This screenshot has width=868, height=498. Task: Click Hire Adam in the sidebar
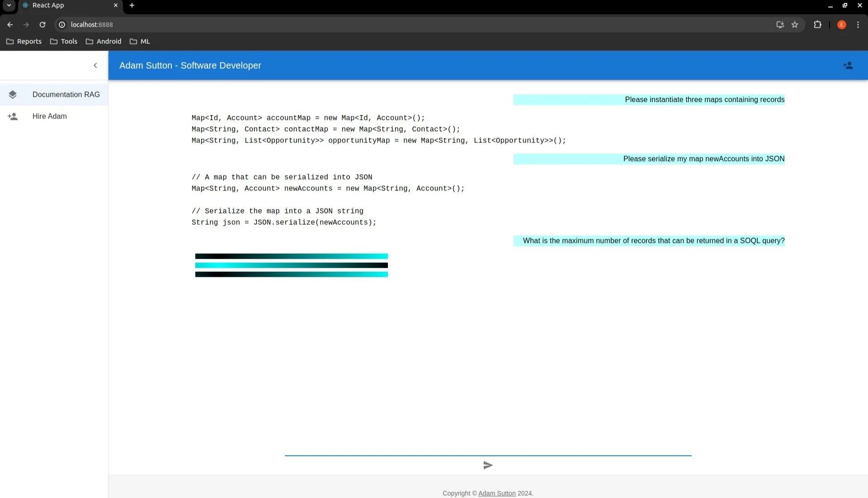click(x=49, y=116)
